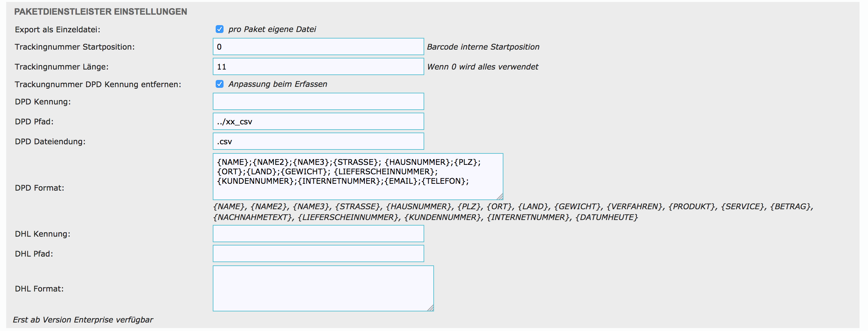Click the 'Erst ab Version Enterprise verfügbar' note
This screenshot has width=868, height=331.
(x=83, y=320)
